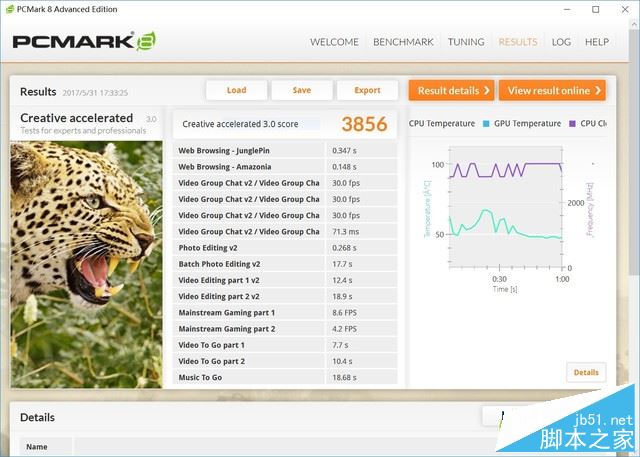The width and height of the screenshot is (640, 457).
Task: Click the Details button under the chart
Action: point(586,372)
